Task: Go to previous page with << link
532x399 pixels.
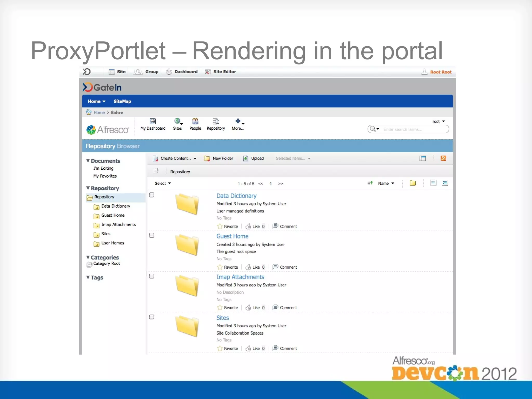Action: tap(261, 184)
